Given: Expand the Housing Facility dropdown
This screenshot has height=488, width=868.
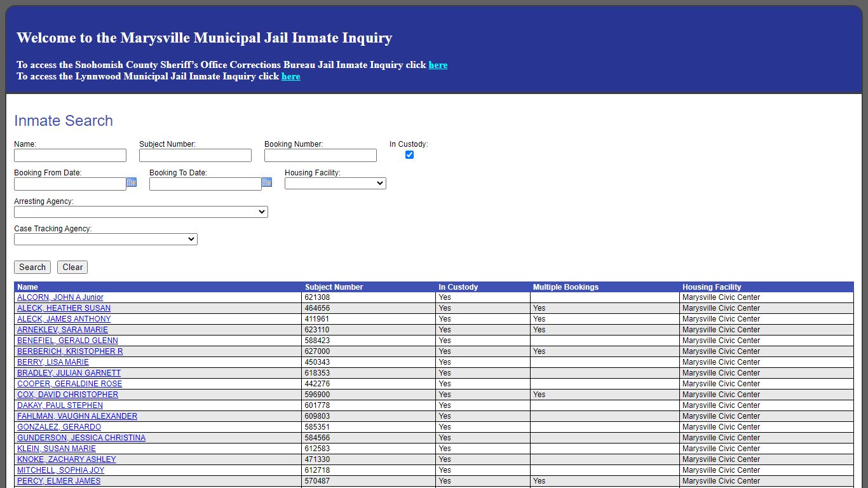Looking at the screenshot, I should point(336,183).
